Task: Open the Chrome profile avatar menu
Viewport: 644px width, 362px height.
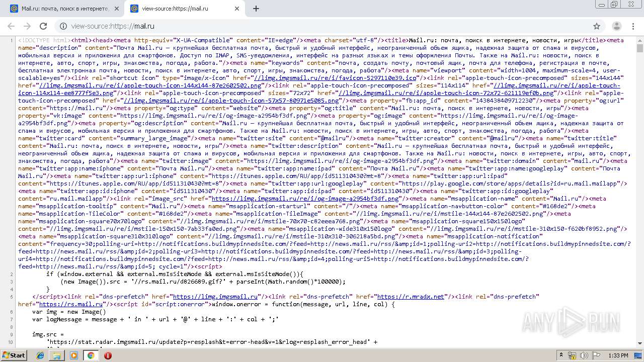Action: (616, 26)
